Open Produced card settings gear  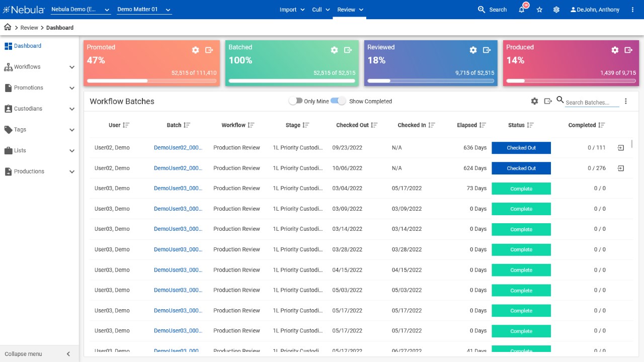point(615,50)
